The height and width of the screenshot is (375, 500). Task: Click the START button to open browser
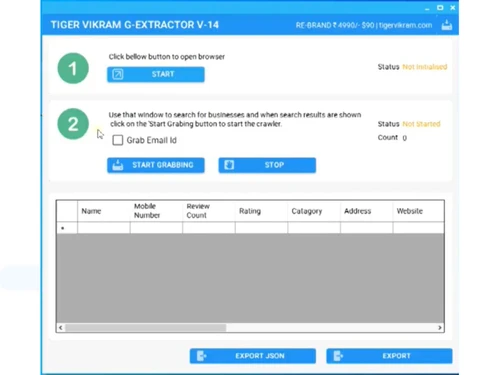point(156,74)
